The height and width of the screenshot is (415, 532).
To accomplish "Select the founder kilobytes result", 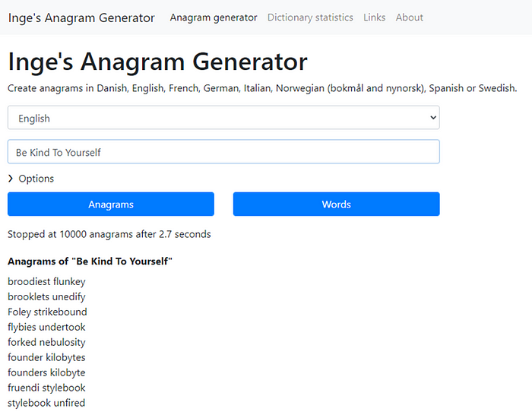I will pyautogui.click(x=46, y=358).
